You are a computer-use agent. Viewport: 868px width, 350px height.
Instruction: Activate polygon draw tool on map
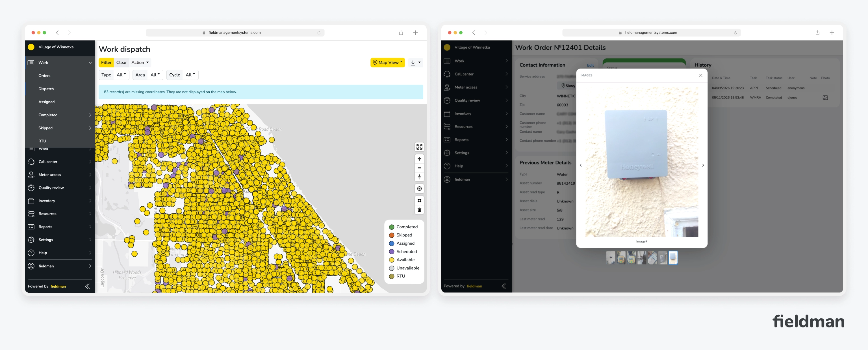[419, 201]
